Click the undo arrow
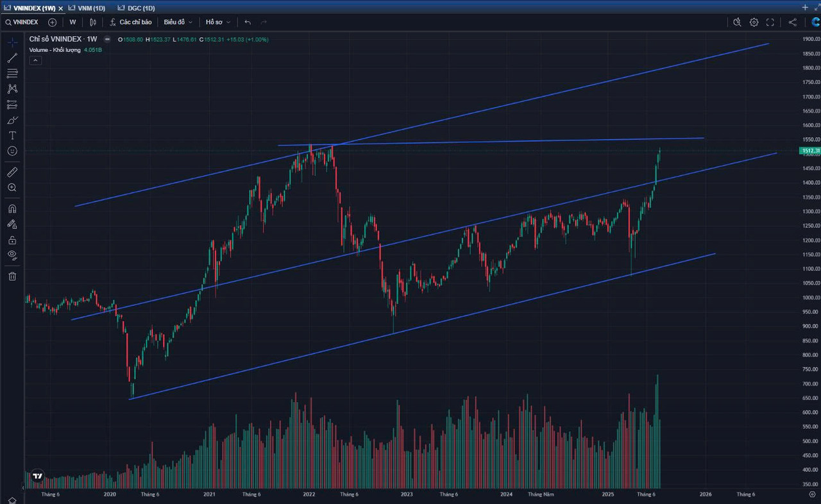Image resolution: width=821 pixels, height=504 pixels. click(x=248, y=22)
